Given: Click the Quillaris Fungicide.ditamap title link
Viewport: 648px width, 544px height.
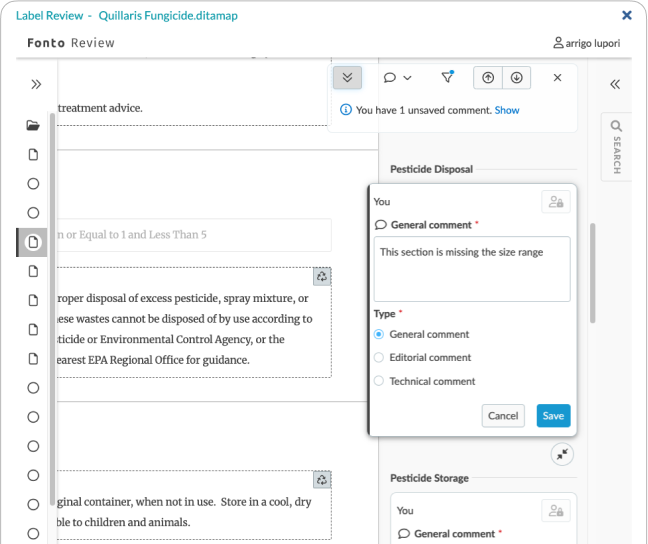Looking at the screenshot, I should (168, 16).
